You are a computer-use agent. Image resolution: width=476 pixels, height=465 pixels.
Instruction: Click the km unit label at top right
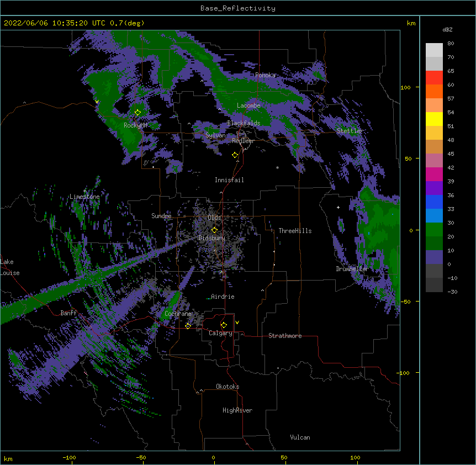coord(411,23)
